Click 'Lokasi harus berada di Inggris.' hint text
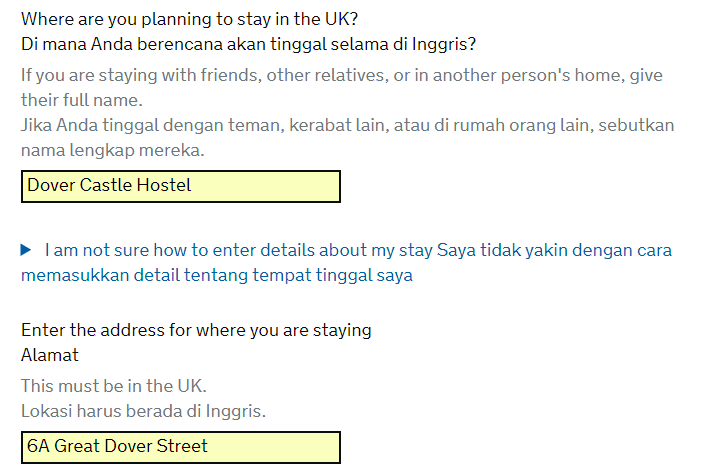Image resolution: width=719 pixels, height=474 pixels. 143,411
